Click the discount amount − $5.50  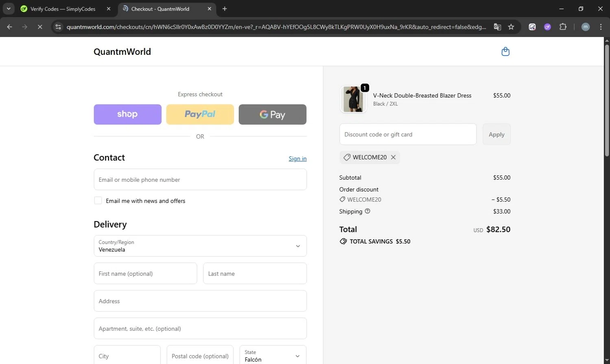coord(501,199)
